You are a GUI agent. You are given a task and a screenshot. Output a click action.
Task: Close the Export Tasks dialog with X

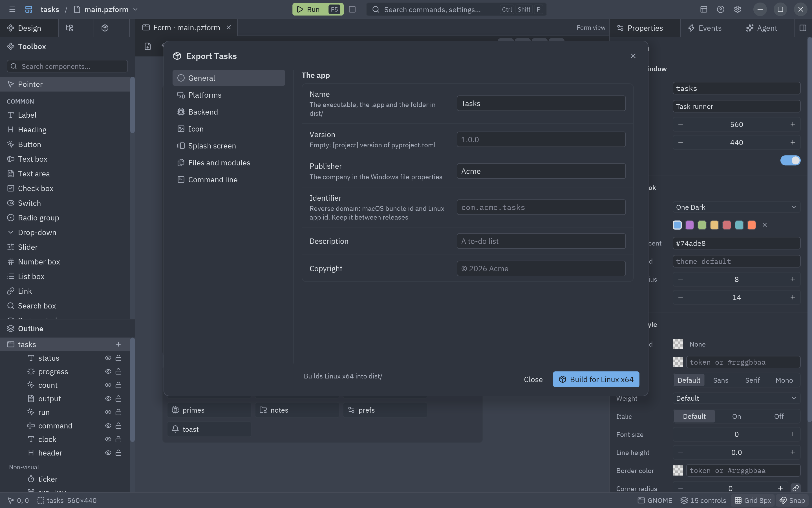click(x=633, y=56)
